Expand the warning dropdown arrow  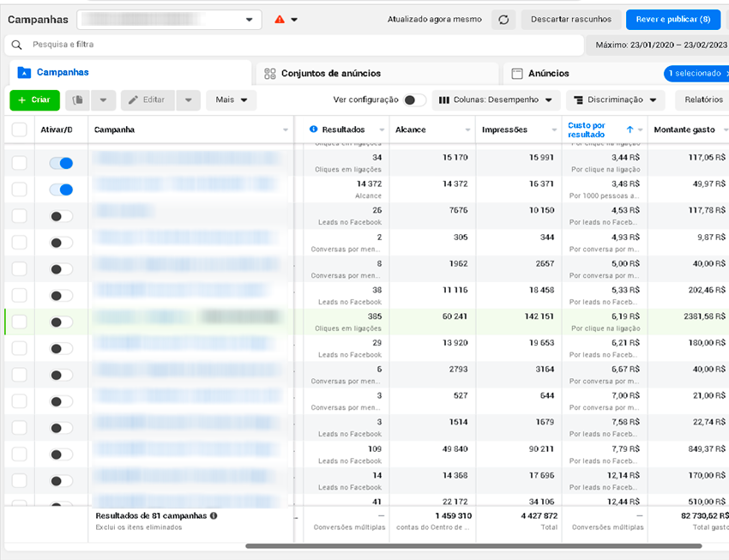coord(294,20)
